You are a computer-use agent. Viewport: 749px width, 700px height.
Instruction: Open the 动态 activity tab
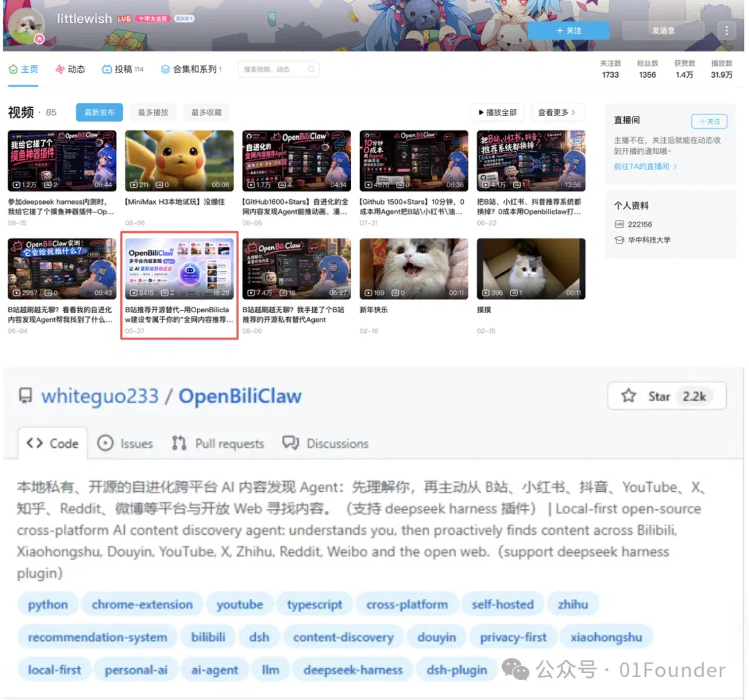point(70,69)
